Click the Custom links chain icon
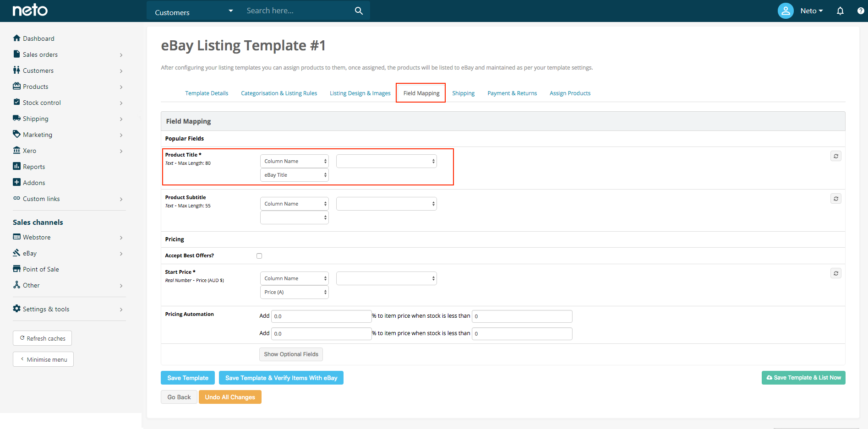Viewport: 868px width, 429px height. (x=17, y=198)
